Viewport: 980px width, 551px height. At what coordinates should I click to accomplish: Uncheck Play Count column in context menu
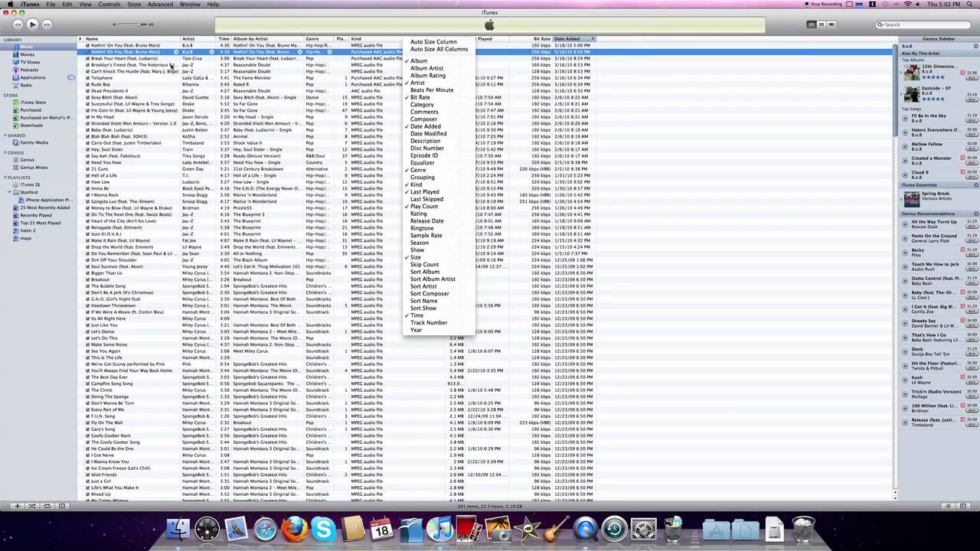424,207
